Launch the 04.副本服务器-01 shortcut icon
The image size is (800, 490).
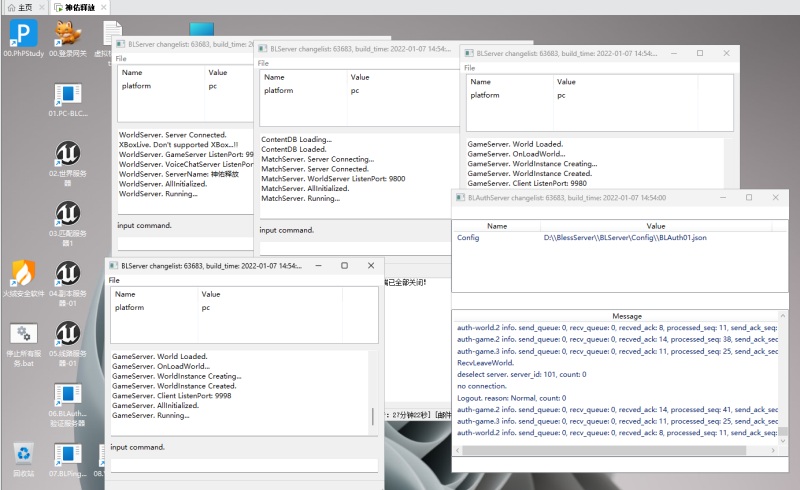pyautogui.click(x=67, y=274)
